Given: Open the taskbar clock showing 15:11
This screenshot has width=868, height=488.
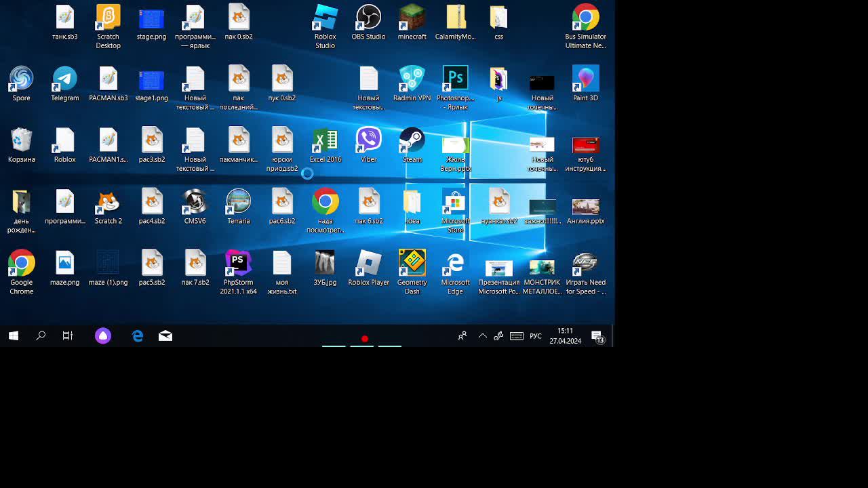Looking at the screenshot, I should point(565,335).
